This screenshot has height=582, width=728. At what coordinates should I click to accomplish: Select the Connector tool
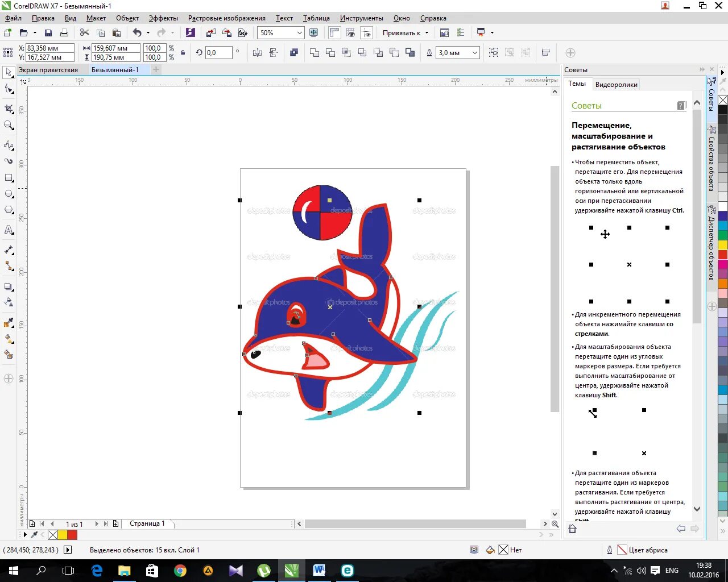(9, 266)
